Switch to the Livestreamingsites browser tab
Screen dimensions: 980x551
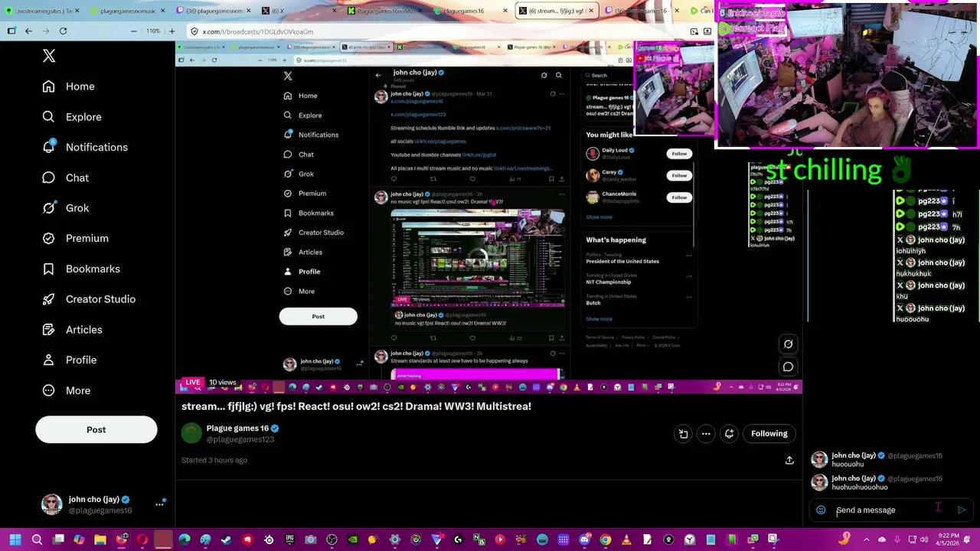[x=44, y=11]
